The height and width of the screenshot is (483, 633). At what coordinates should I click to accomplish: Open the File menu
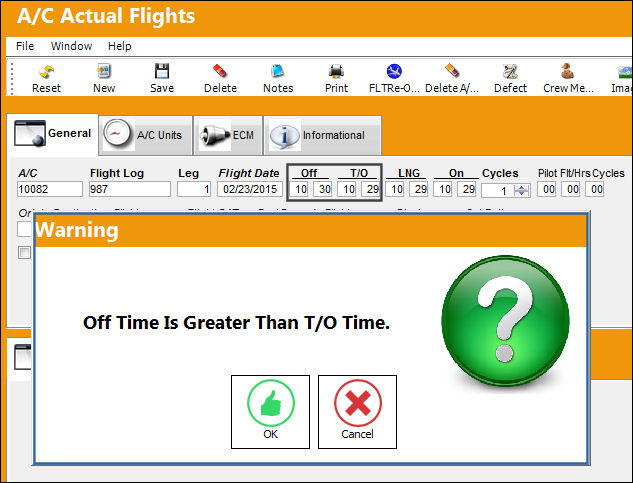click(x=25, y=46)
